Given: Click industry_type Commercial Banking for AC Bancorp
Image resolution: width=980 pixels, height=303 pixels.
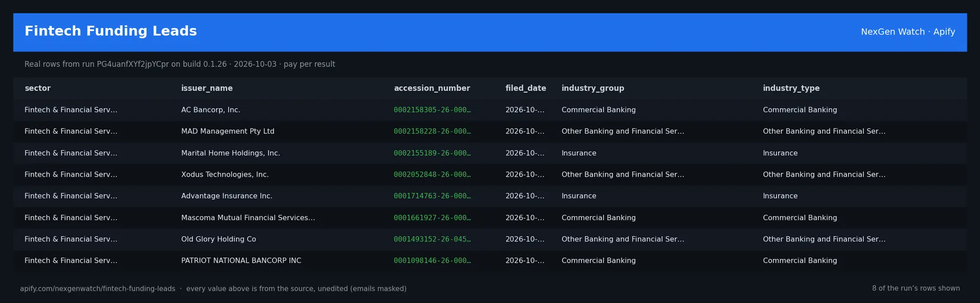Looking at the screenshot, I should point(800,110).
